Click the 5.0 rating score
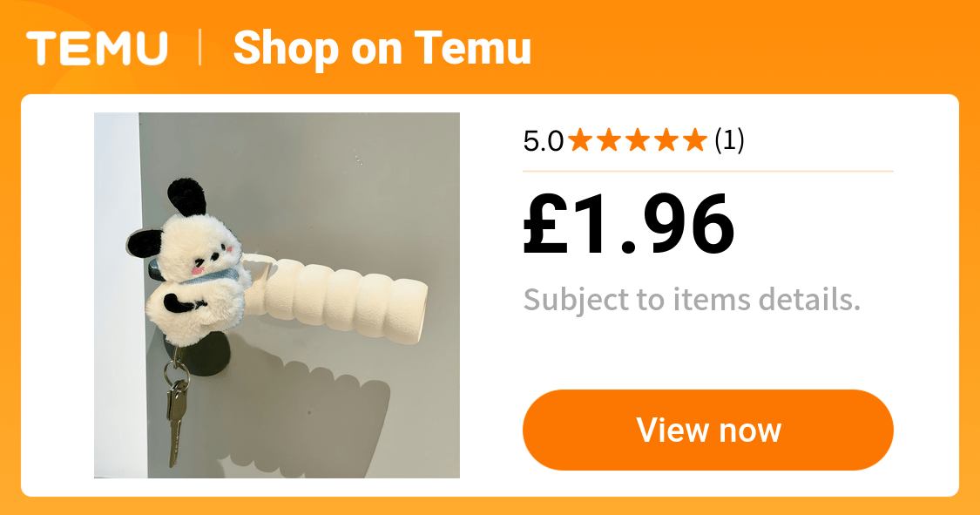 (543, 142)
